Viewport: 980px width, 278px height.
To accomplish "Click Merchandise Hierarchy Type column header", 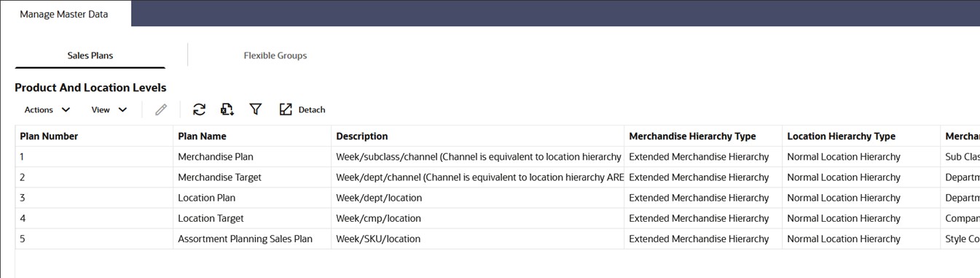I will [703, 136].
